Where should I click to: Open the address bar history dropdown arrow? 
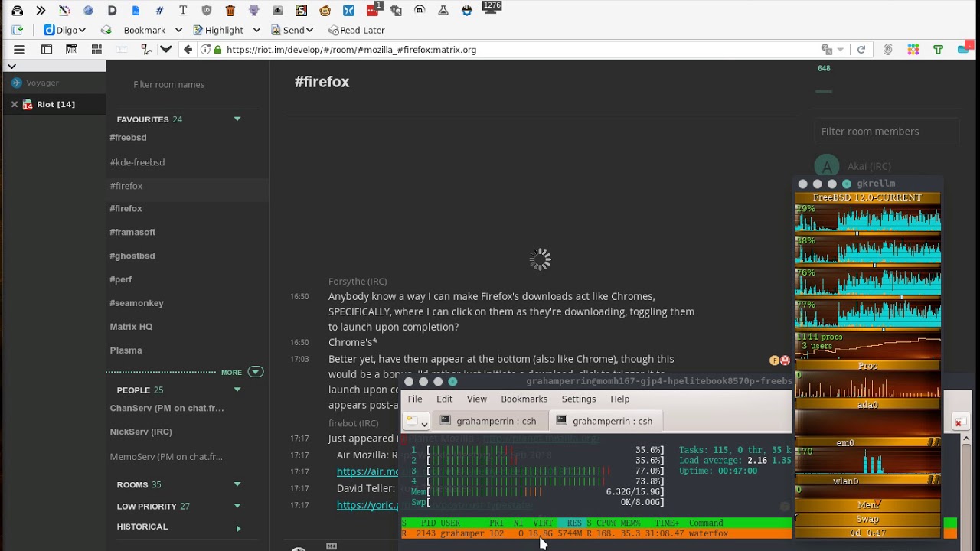(x=841, y=50)
